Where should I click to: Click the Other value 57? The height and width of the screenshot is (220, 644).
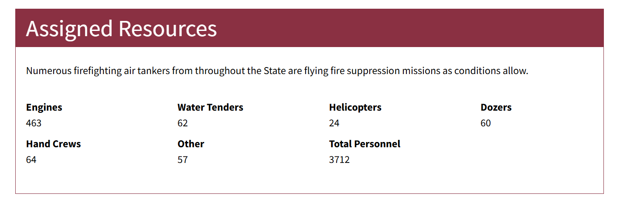click(183, 160)
